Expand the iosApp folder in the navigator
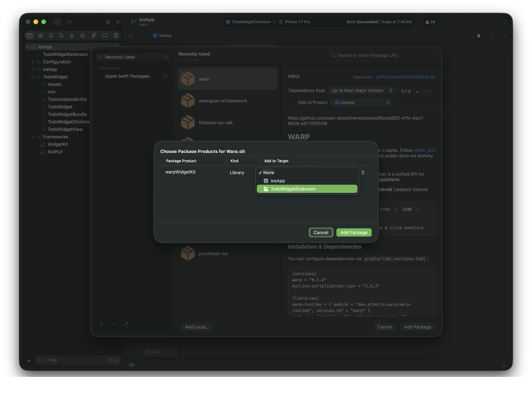532x396 pixels. 33,69
